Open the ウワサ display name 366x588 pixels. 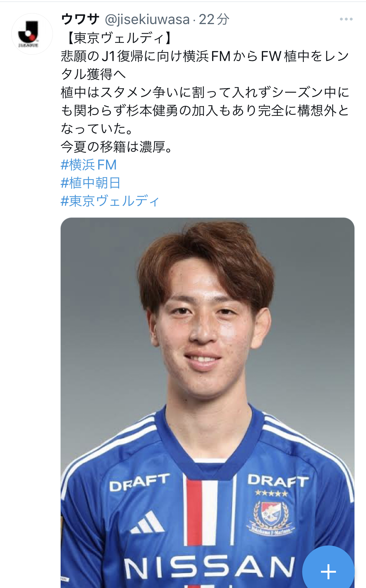pos(80,19)
